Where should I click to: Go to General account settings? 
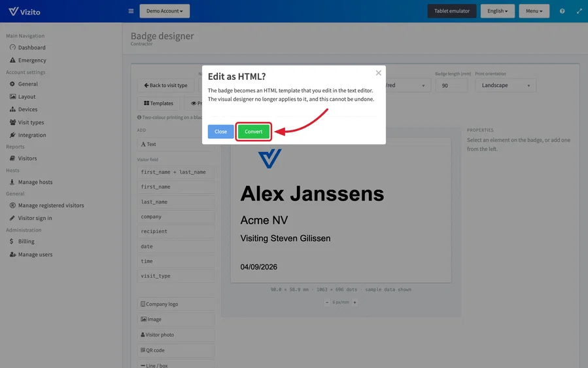click(24, 84)
